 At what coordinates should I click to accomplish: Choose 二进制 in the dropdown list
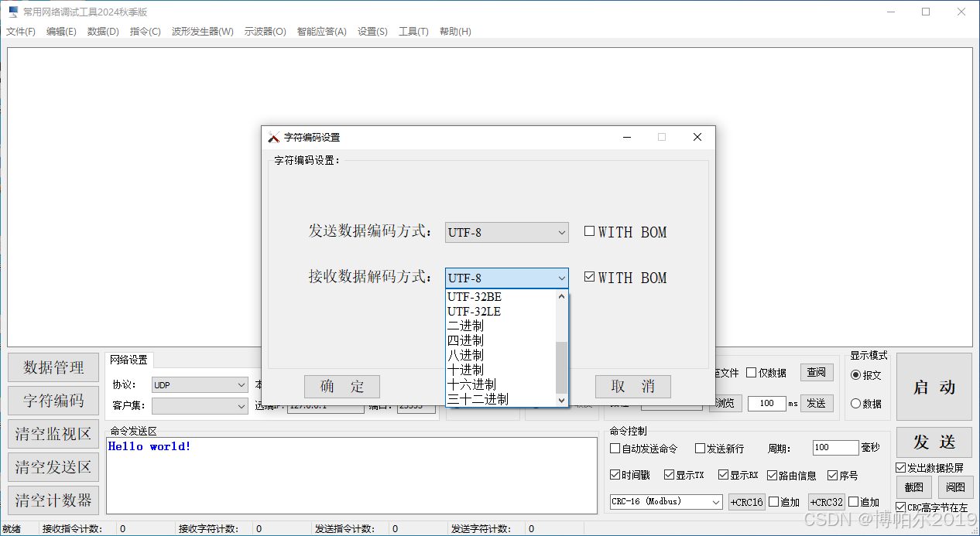501,326
